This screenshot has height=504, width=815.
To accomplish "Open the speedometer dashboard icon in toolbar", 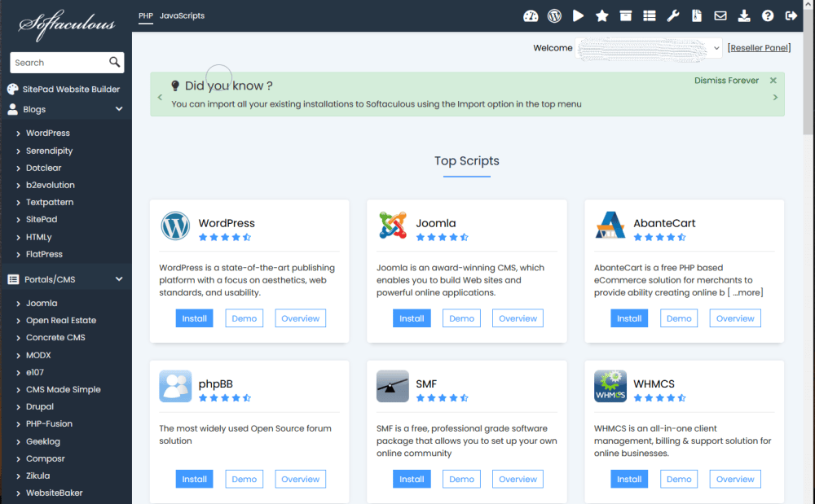I will pos(531,15).
